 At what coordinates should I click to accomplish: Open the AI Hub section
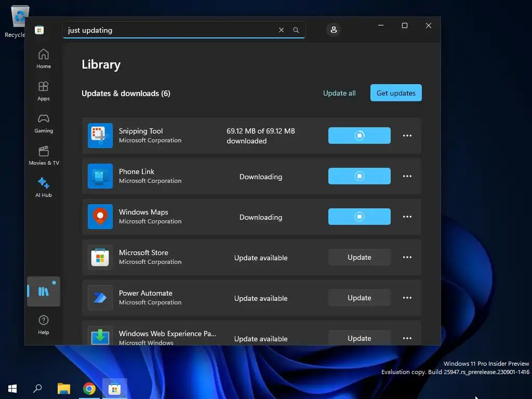pos(44,188)
